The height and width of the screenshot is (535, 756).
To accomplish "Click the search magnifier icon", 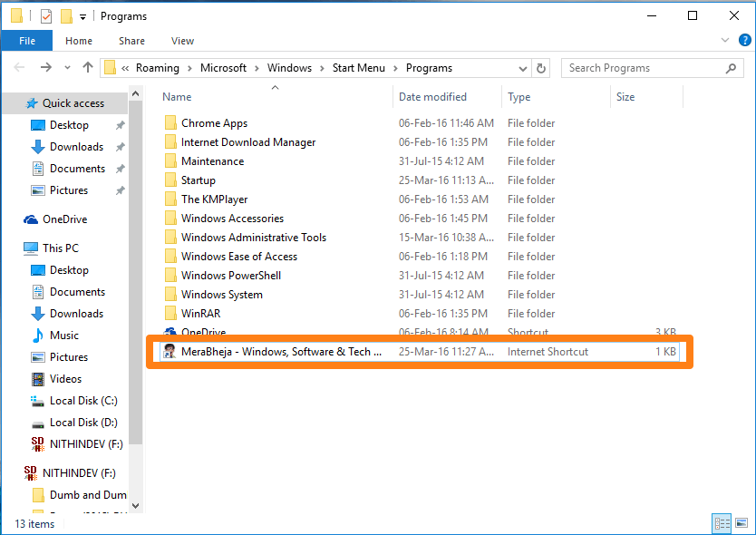I will pos(731,68).
